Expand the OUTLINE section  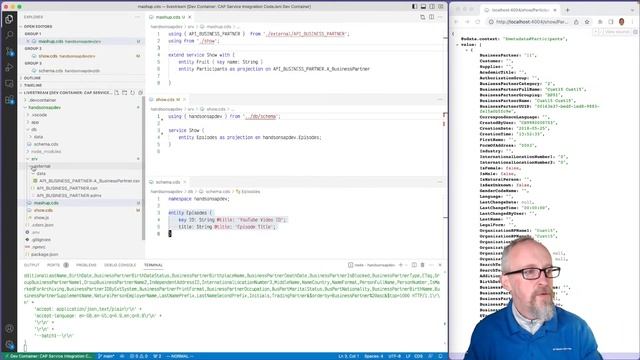[x=32, y=78]
